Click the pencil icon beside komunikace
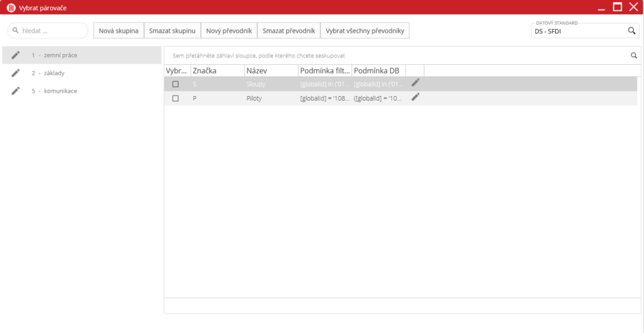Image resolution: width=644 pixels, height=333 pixels. tap(16, 91)
